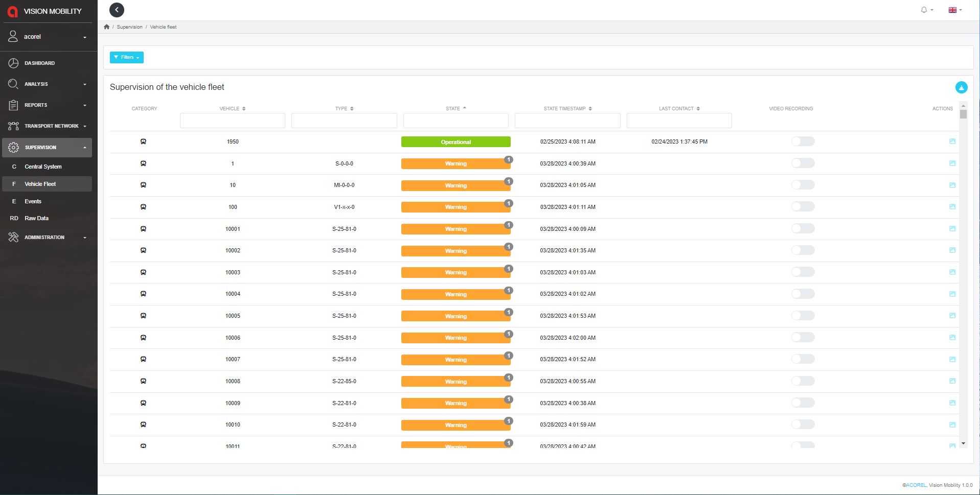
Task: Collapse the Supervision menu
Action: (48, 148)
